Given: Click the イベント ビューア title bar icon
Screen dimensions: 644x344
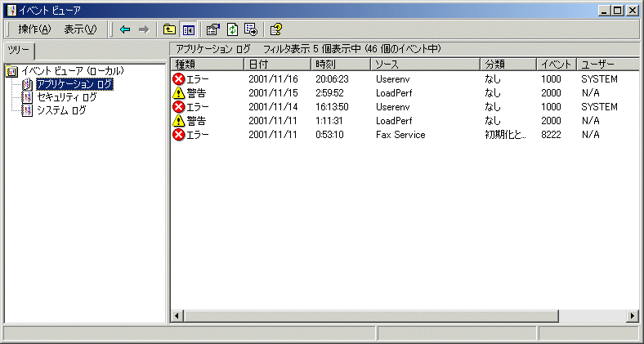Looking at the screenshot, I should point(11,10).
